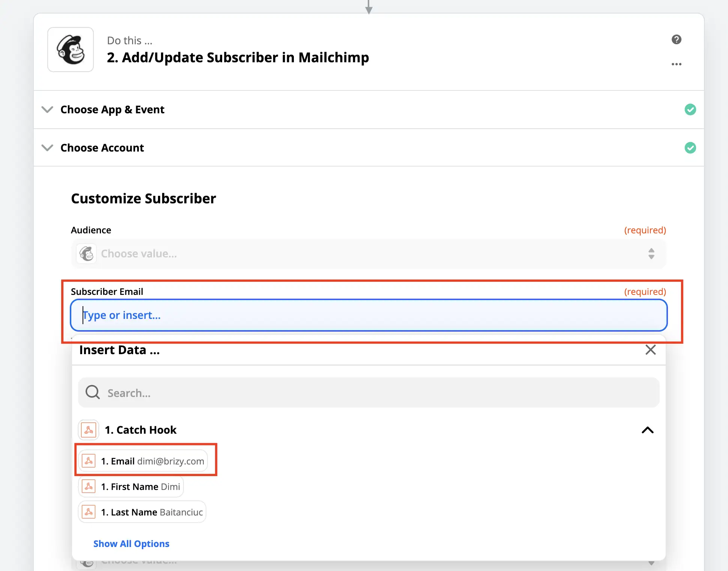Click into the Subscriber Email field
Image resolution: width=728 pixels, height=571 pixels.
pos(368,315)
